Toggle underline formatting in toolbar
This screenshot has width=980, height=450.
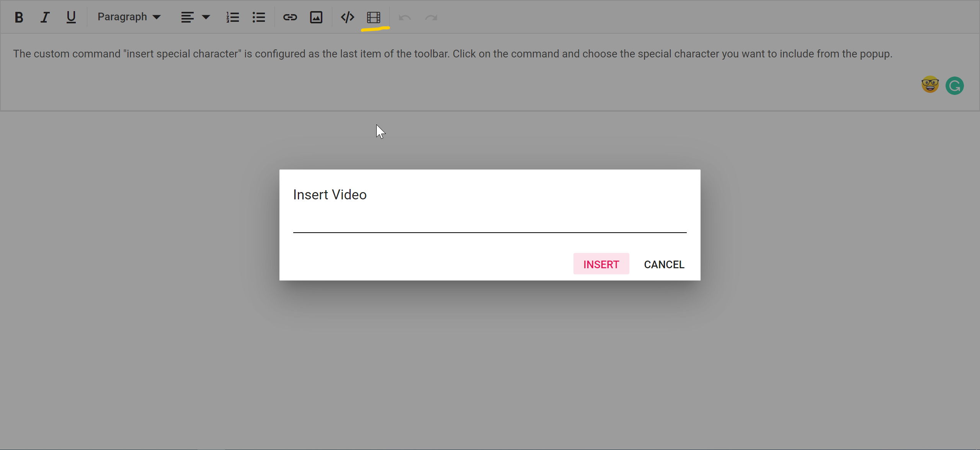click(x=71, y=17)
